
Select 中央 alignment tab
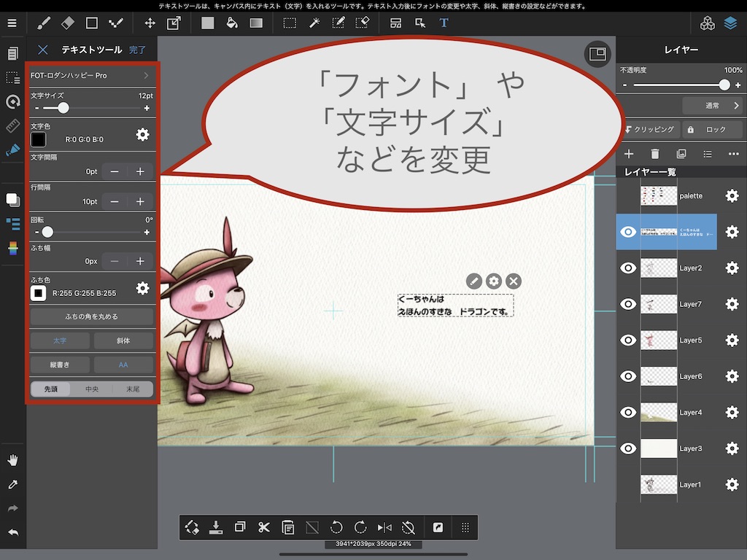[92, 389]
